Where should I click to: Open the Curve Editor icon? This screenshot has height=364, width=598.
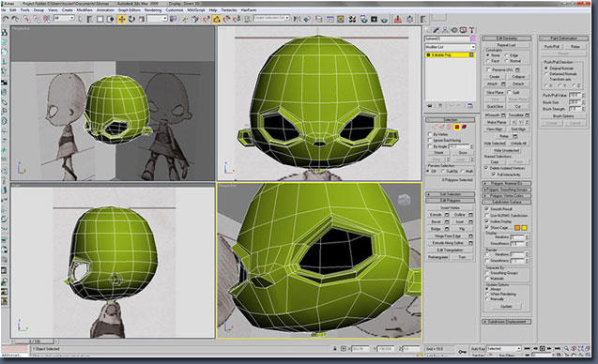click(330, 19)
